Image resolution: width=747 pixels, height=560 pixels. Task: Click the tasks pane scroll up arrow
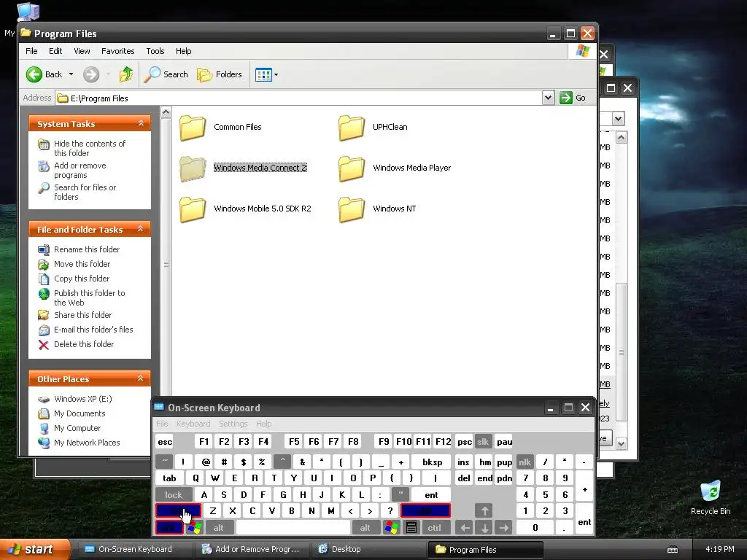pos(166,112)
